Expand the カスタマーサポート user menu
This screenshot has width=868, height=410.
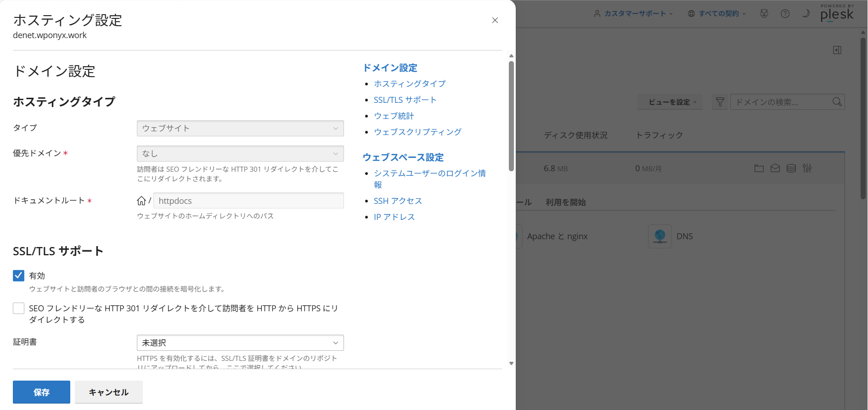(633, 14)
